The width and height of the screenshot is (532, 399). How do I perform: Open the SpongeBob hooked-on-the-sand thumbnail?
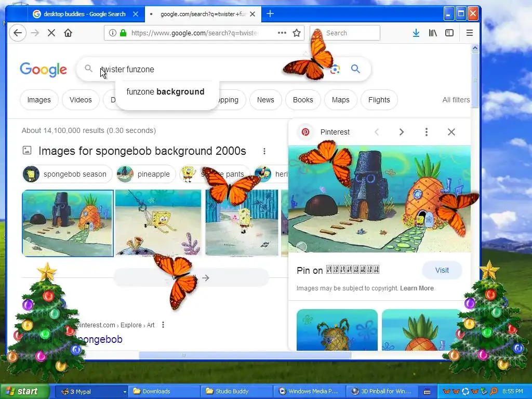point(158,222)
